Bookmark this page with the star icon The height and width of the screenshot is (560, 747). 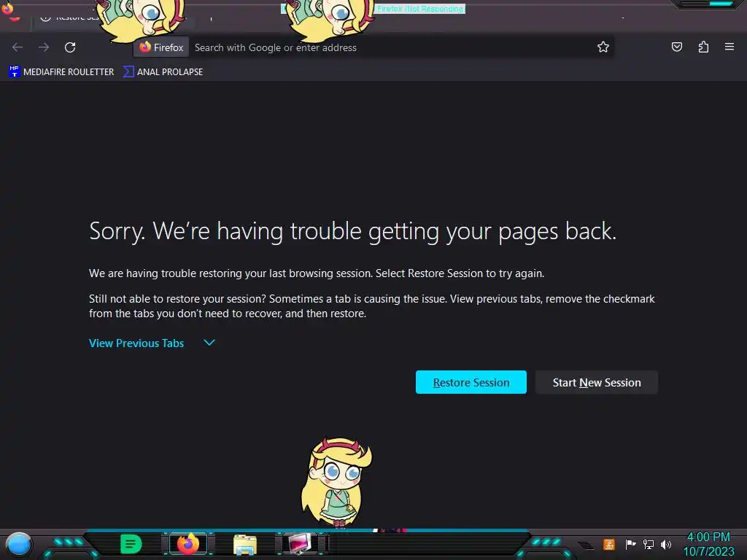click(603, 47)
